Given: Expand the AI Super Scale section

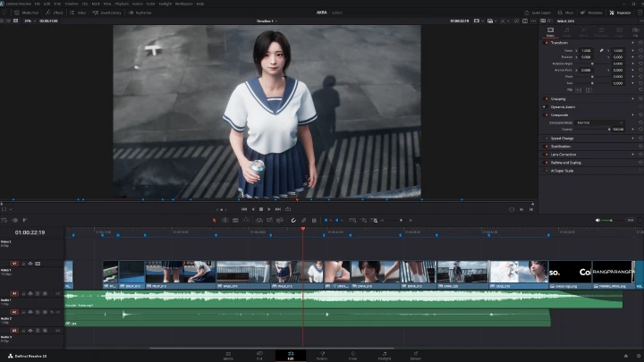Looking at the screenshot, I should (x=562, y=171).
